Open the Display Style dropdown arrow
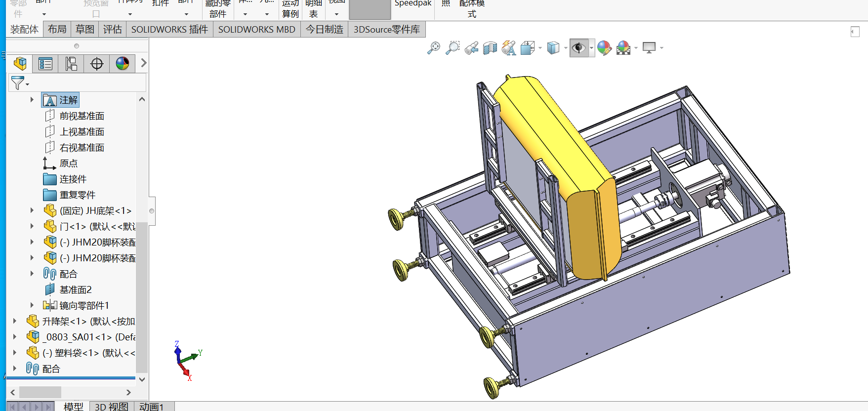 pos(566,48)
